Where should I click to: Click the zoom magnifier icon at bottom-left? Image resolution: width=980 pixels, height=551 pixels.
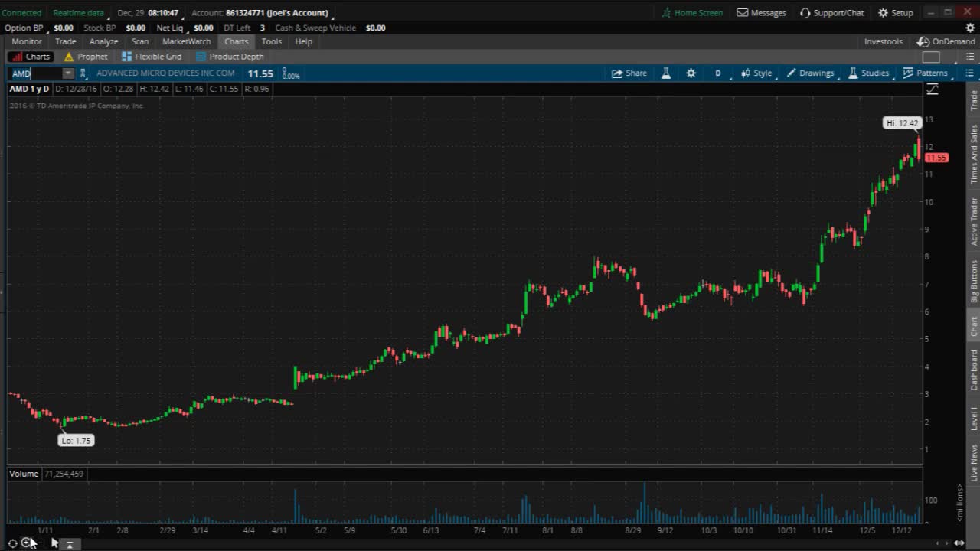(x=26, y=543)
